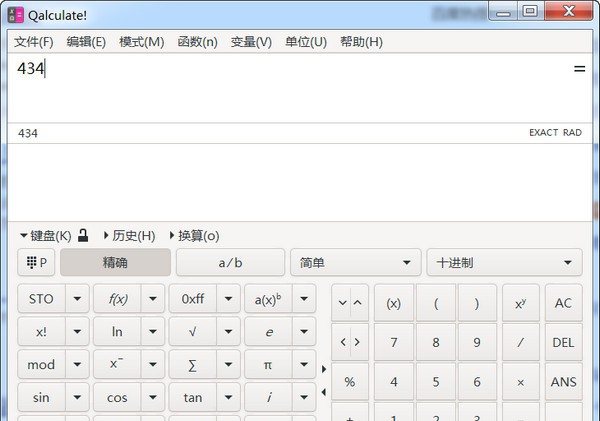Open the 变量(V) menu
The height and width of the screenshot is (421, 600).
[x=251, y=42]
